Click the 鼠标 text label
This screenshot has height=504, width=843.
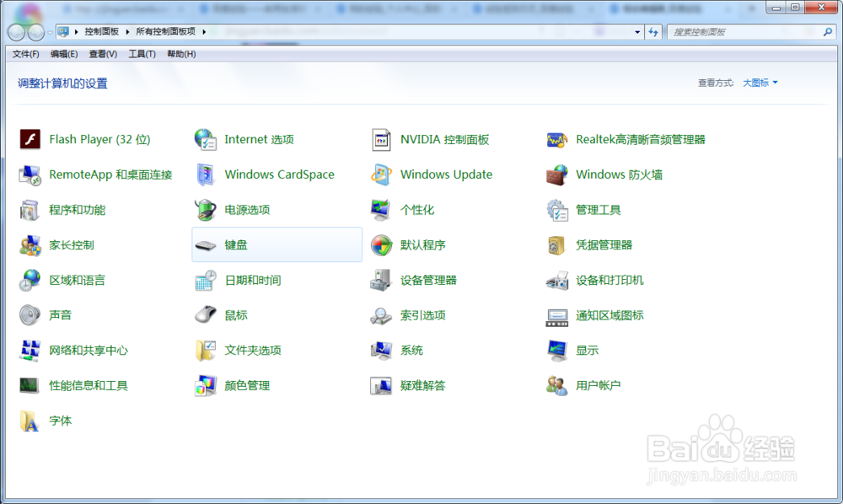pos(236,315)
